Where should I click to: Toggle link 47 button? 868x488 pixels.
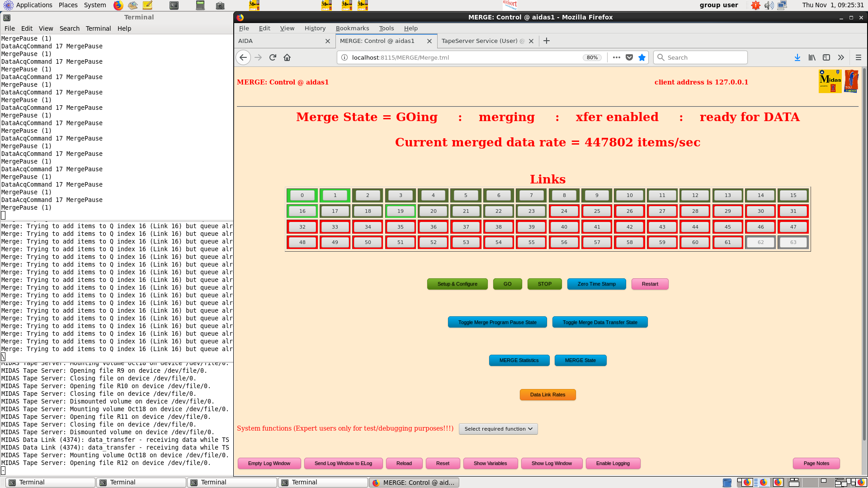(x=793, y=227)
